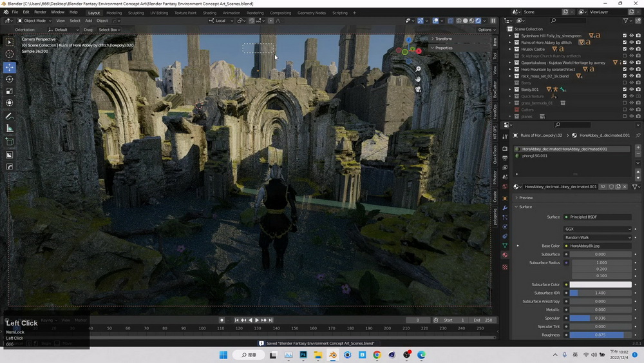Select the Select Box tool icon

(10, 42)
